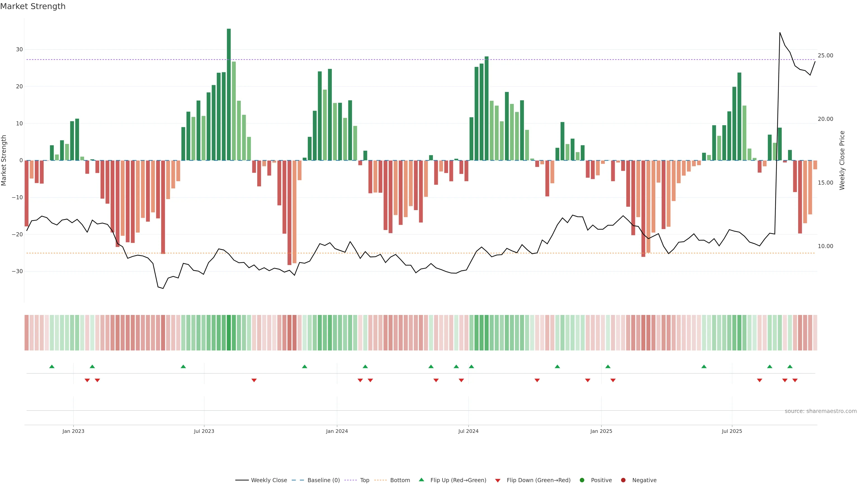Image resolution: width=868 pixels, height=488 pixels.
Task: Click the Market Strength chart title
Action: click(33, 6)
